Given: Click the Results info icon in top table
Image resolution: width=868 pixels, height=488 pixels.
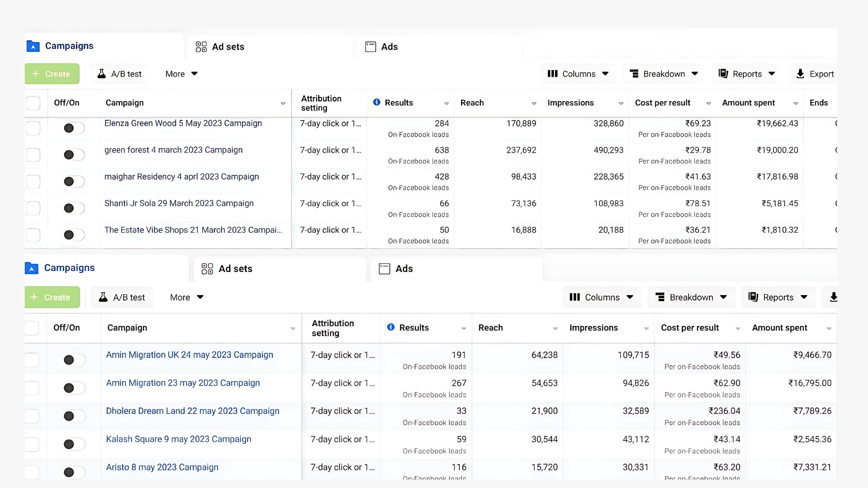Looking at the screenshot, I should [x=377, y=102].
